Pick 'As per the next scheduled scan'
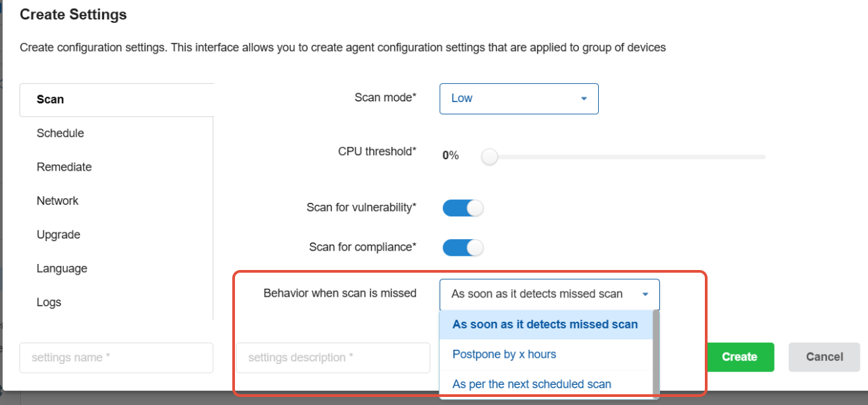 click(532, 384)
